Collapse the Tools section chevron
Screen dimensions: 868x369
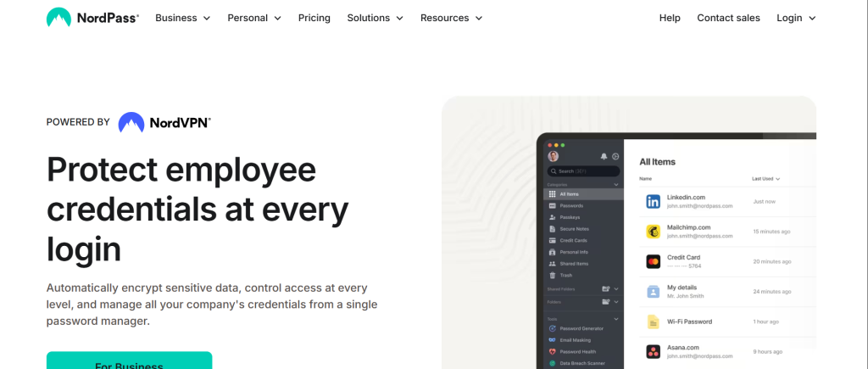pyautogui.click(x=616, y=319)
